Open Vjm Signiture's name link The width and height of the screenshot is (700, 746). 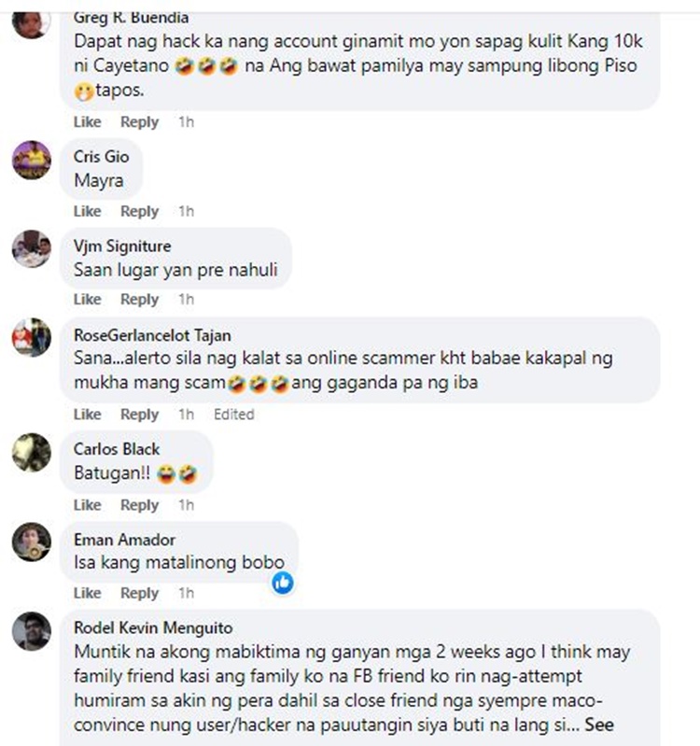(122, 246)
